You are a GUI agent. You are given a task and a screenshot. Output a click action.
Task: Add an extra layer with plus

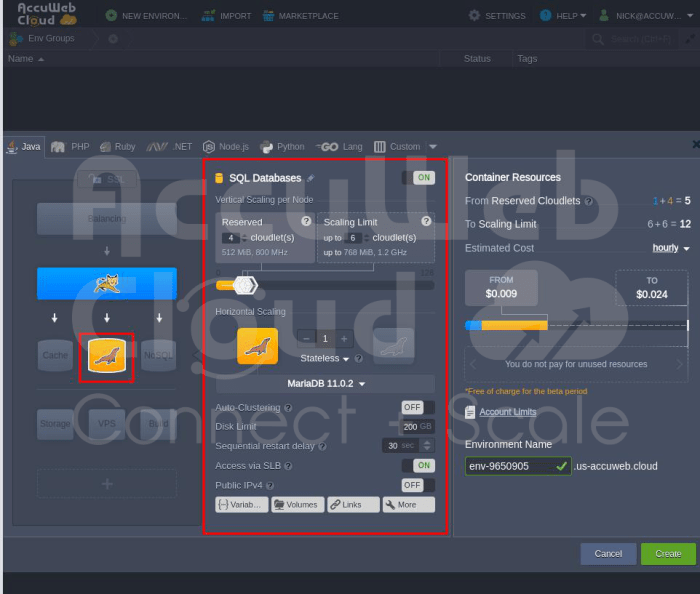[107, 484]
